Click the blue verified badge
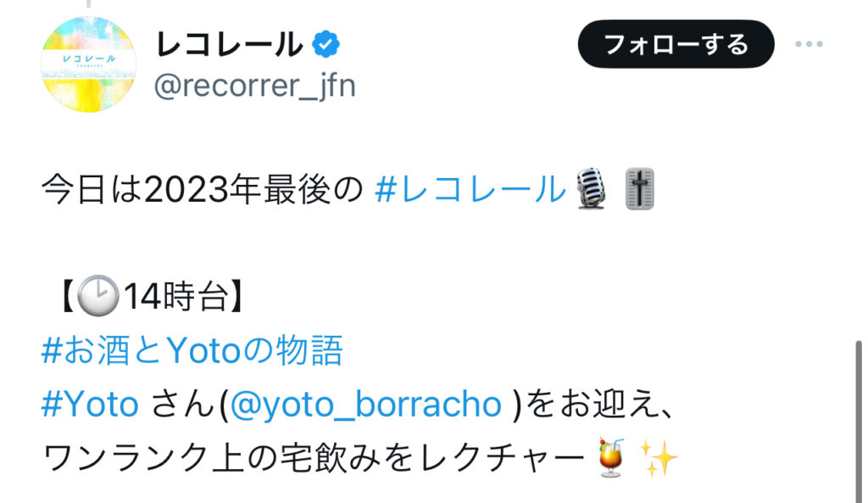868x503 pixels. click(326, 44)
